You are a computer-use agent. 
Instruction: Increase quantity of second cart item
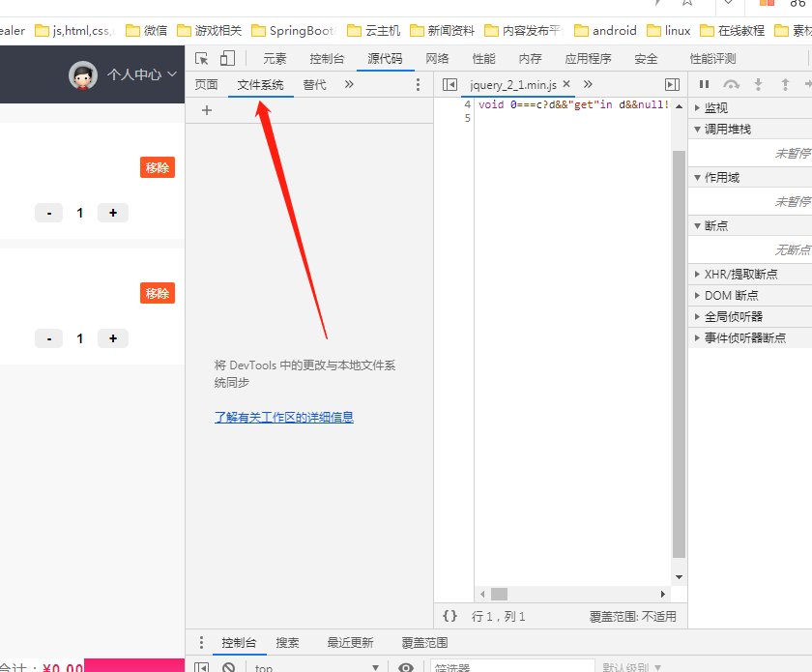(x=113, y=338)
